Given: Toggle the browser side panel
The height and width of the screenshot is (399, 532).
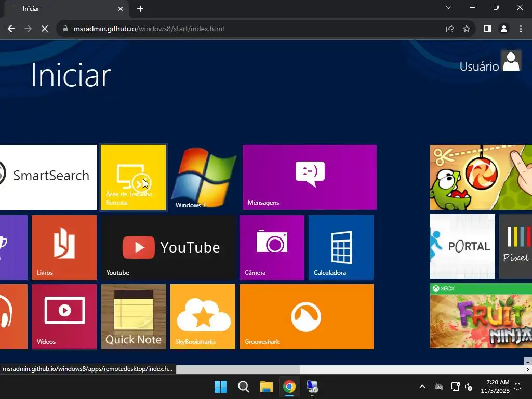Looking at the screenshot, I should pos(487,29).
